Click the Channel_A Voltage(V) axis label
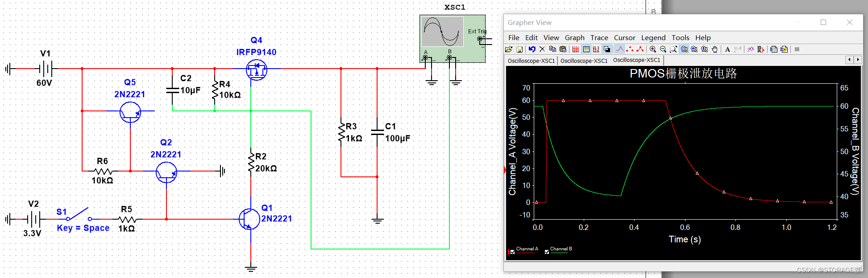Image resolution: width=868 pixels, height=278 pixels. pyautogui.click(x=512, y=151)
